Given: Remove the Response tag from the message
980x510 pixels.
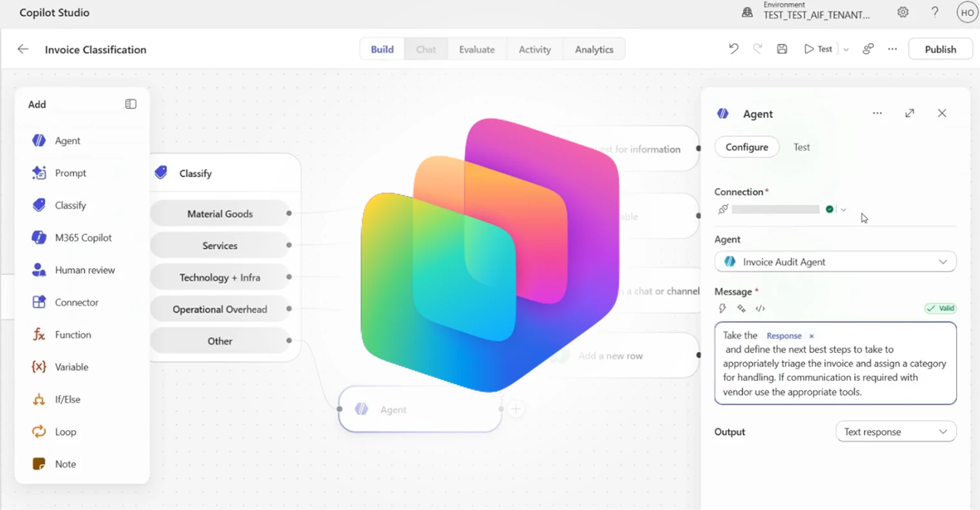Looking at the screenshot, I should tap(811, 336).
